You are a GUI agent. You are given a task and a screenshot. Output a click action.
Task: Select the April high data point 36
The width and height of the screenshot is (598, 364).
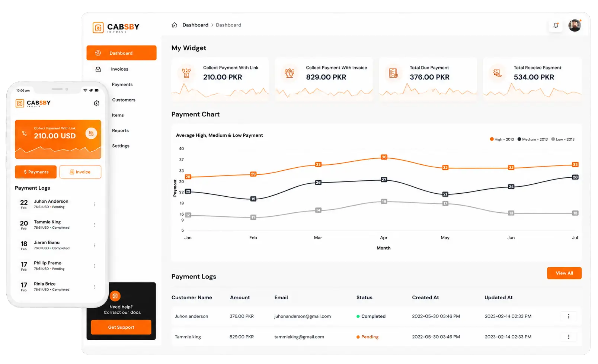pos(384,157)
